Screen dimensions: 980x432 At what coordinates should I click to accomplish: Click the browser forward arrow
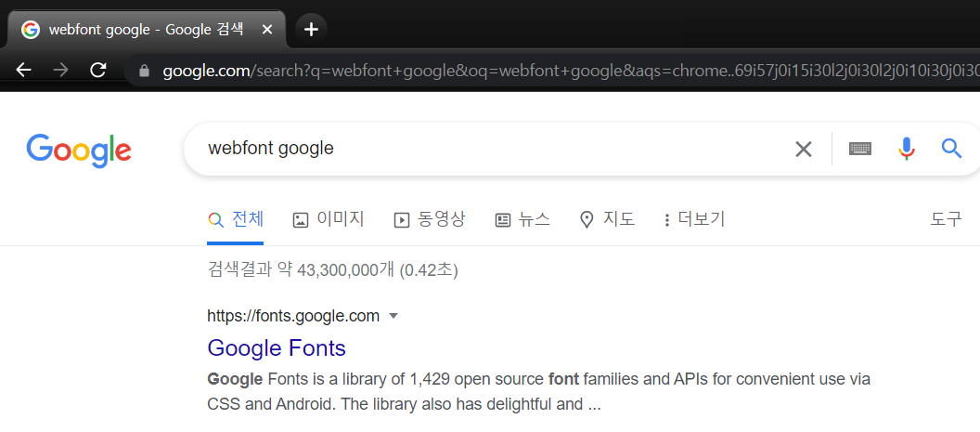pos(60,70)
